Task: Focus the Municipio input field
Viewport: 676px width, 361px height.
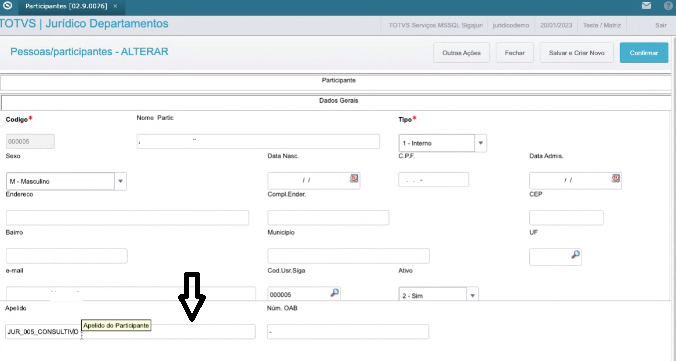Action: pos(348,256)
